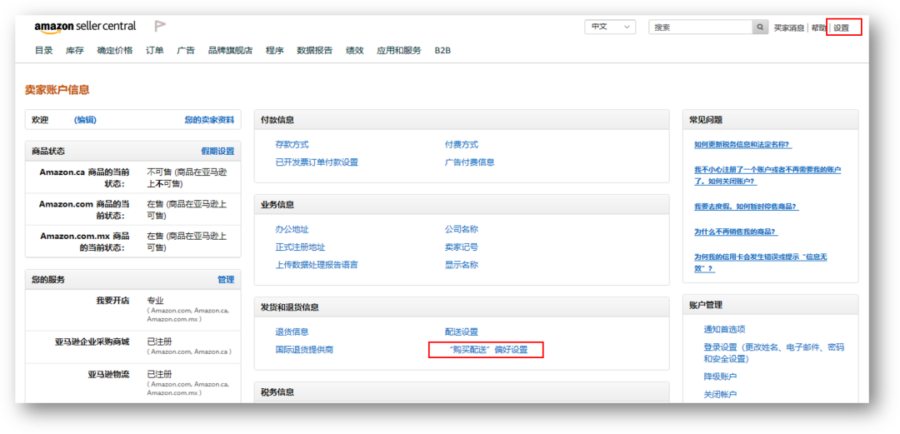Open the 订单 menu
This screenshot has width=900, height=434.
coord(154,51)
